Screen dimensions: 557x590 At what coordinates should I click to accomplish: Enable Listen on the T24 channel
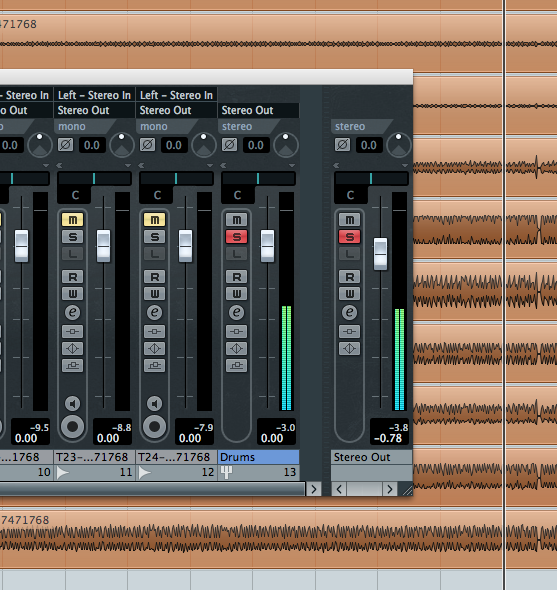(155, 254)
